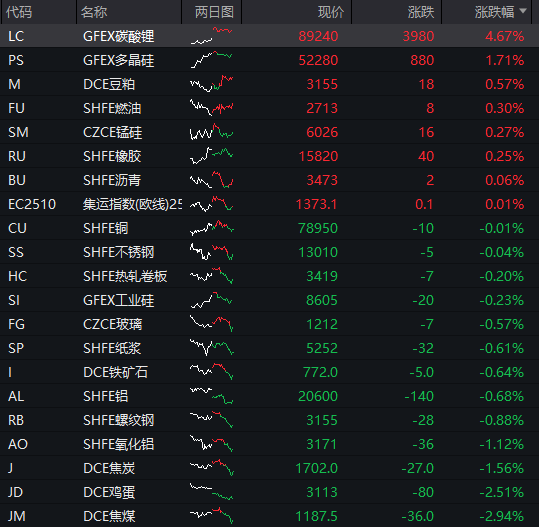Click the change value 3980
This screenshot has height=527, width=539.
point(418,36)
